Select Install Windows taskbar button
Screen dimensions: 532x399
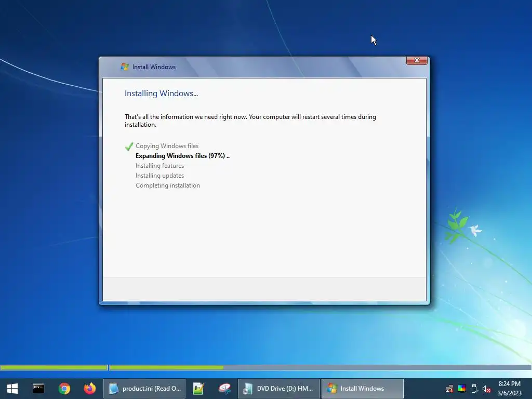pyautogui.click(x=363, y=389)
